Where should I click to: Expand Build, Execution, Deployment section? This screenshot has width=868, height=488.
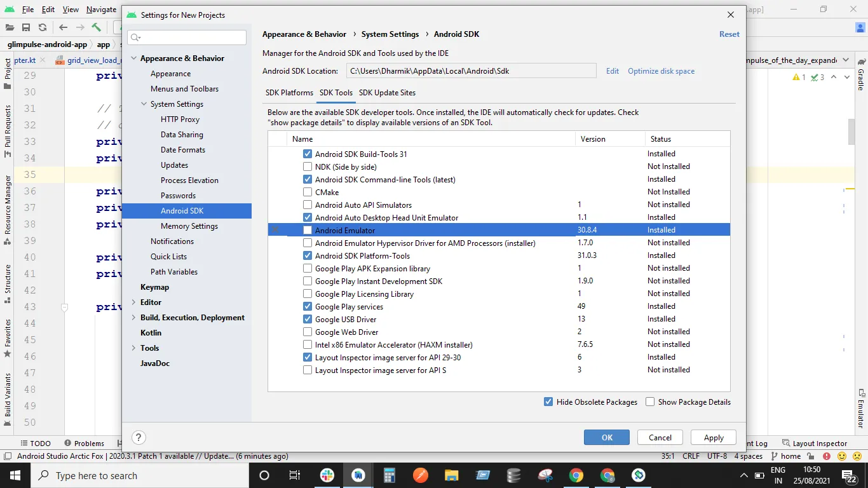(x=133, y=318)
